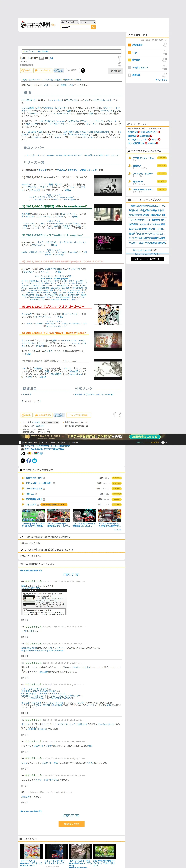Open タグ BALLOOM video search link
186x868 pixels.
click(x=44, y=449)
